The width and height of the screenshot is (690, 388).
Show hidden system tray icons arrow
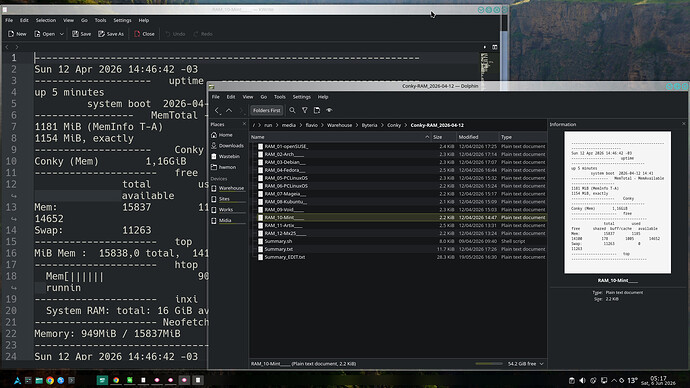click(614, 381)
